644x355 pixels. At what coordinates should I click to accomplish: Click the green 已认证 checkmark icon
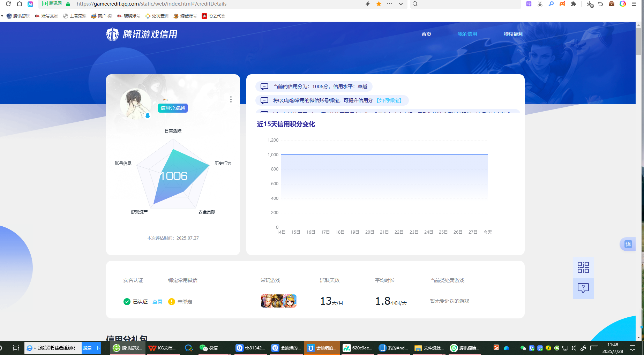(x=127, y=302)
